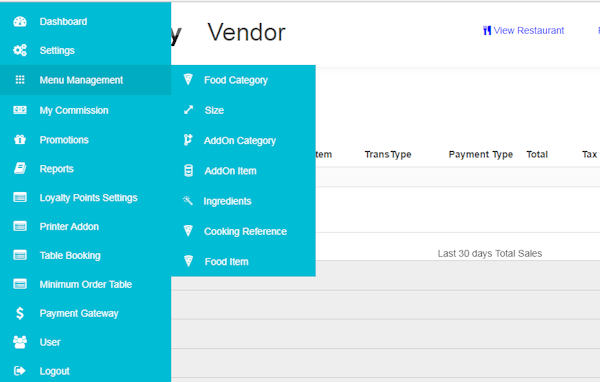Click the Minimum Order Table card icon
The width and height of the screenshot is (600, 382).
pos(20,284)
